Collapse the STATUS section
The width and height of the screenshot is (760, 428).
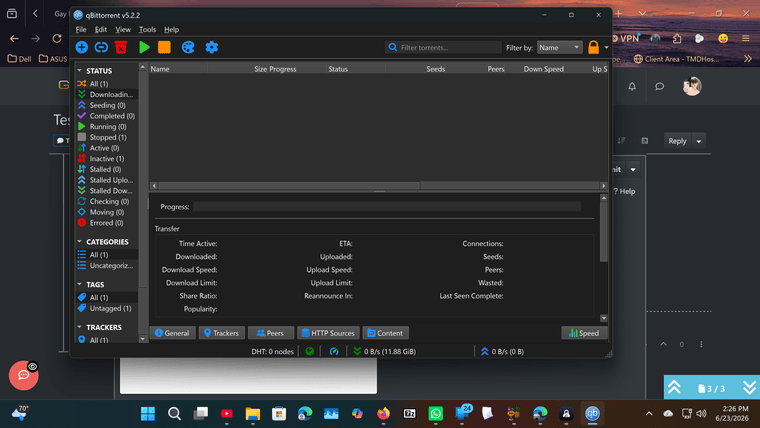[79, 71]
